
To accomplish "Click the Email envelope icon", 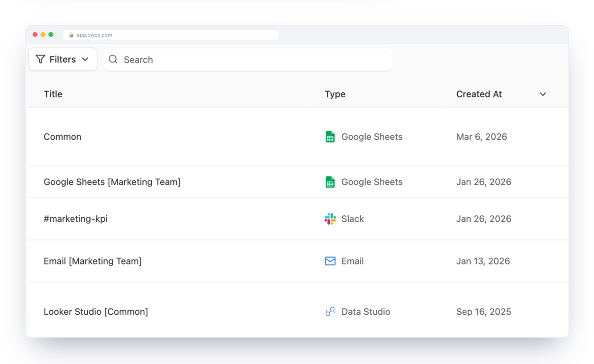I will pyautogui.click(x=330, y=261).
